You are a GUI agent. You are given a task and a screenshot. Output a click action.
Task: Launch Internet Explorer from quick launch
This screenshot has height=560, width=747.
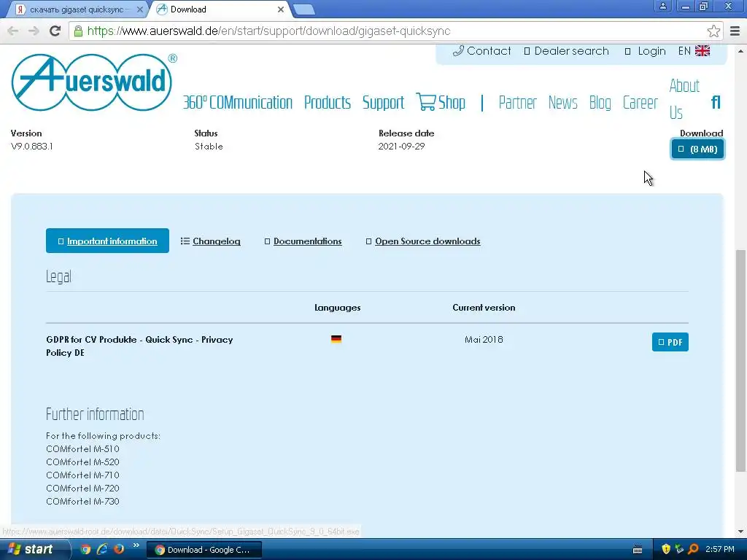(x=102, y=549)
